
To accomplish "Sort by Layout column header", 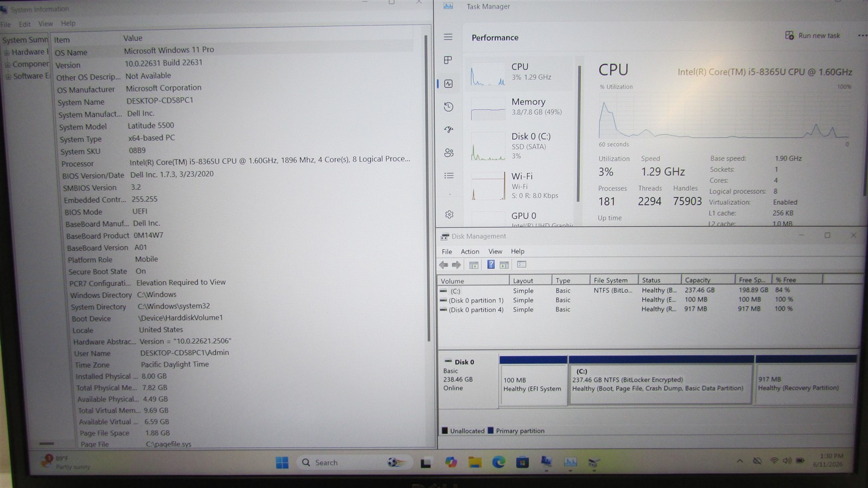I will (530, 280).
